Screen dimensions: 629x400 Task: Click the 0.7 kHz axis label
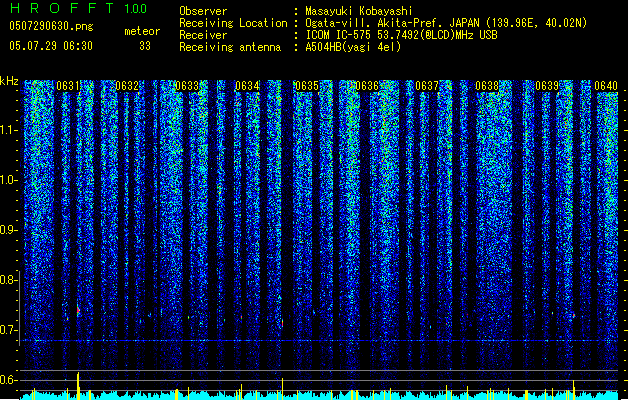(x=8, y=330)
